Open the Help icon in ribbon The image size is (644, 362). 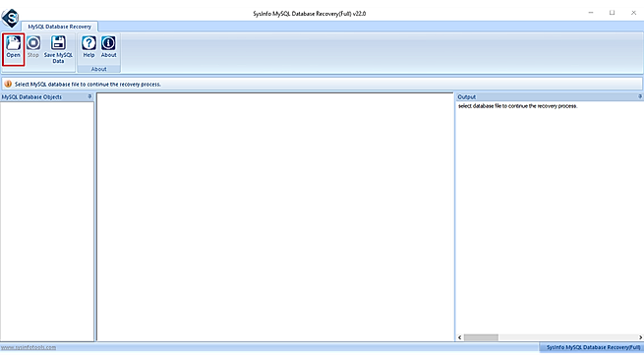pyautogui.click(x=88, y=47)
